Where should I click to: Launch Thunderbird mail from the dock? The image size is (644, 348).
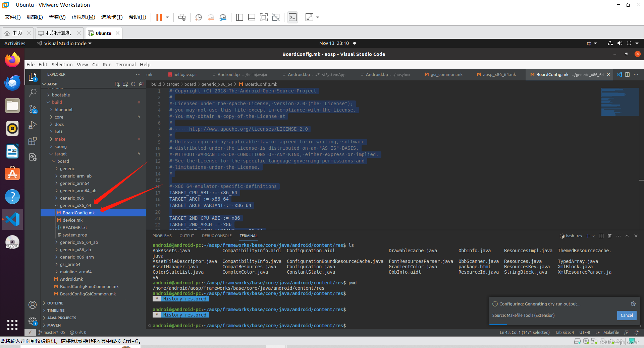point(12,83)
